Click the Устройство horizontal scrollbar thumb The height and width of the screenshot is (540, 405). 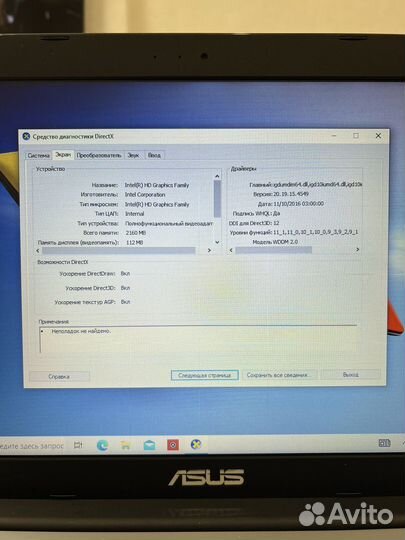(119, 251)
